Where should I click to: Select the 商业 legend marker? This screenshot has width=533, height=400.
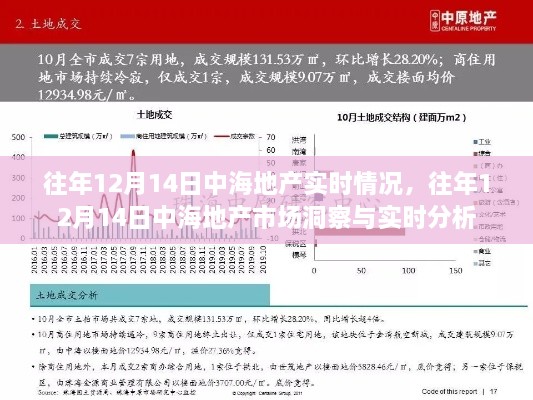point(475,251)
